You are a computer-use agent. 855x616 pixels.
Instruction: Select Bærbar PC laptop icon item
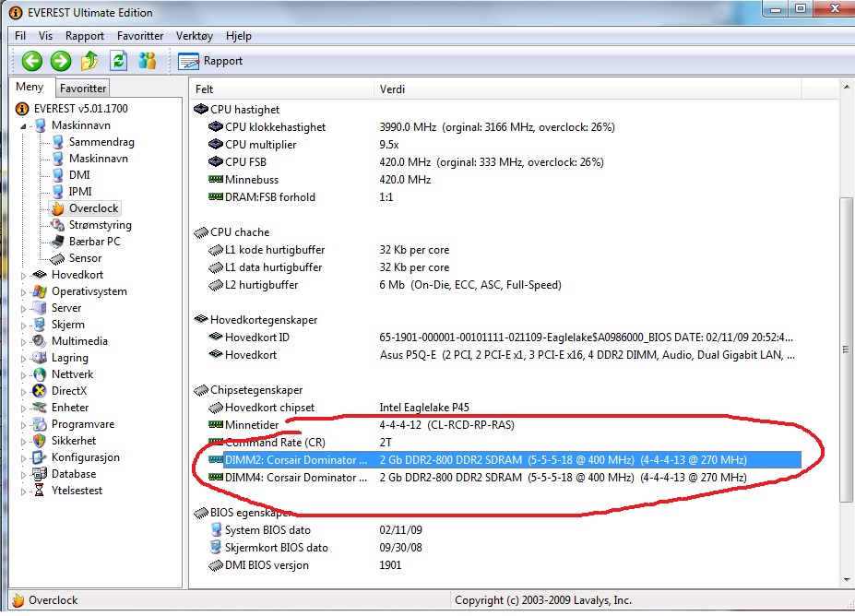click(57, 242)
